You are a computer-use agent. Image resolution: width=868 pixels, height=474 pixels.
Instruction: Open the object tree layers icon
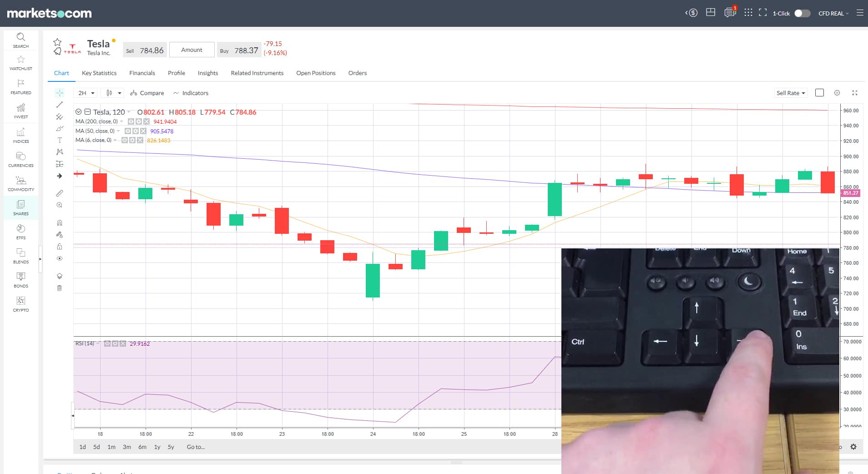pos(60,276)
